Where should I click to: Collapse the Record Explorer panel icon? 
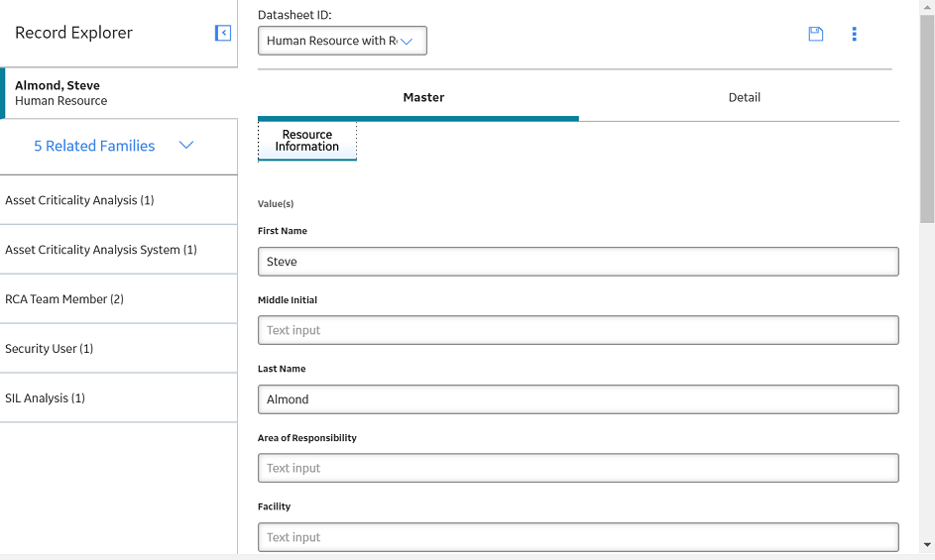pyautogui.click(x=223, y=33)
